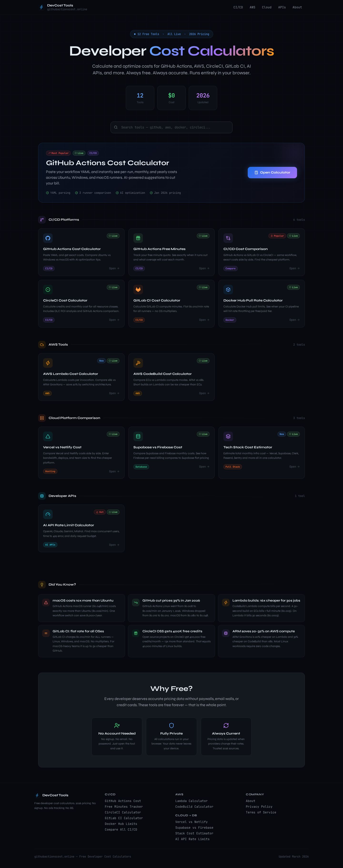Select the About link in top navigation
This screenshot has width=343, height=868.
[297, 7]
